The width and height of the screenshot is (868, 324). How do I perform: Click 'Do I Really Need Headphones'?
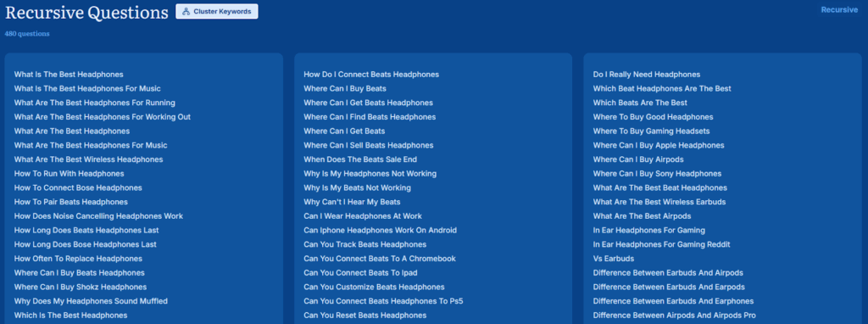point(647,75)
